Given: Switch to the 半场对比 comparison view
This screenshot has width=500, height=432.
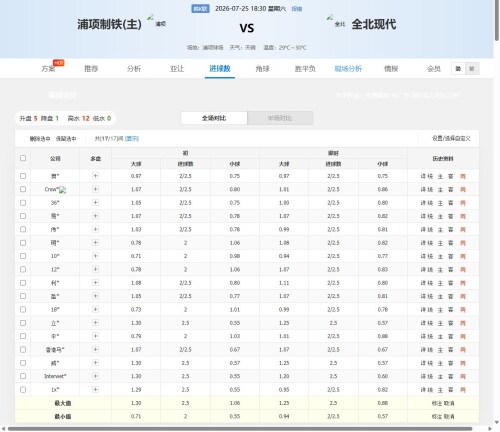Looking at the screenshot, I should (280, 118).
